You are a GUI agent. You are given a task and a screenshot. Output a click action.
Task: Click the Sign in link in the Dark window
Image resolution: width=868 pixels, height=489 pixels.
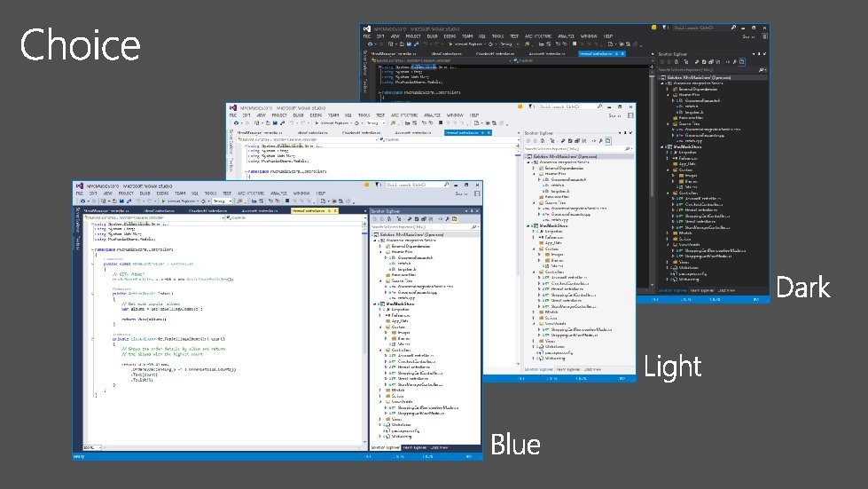click(x=748, y=36)
